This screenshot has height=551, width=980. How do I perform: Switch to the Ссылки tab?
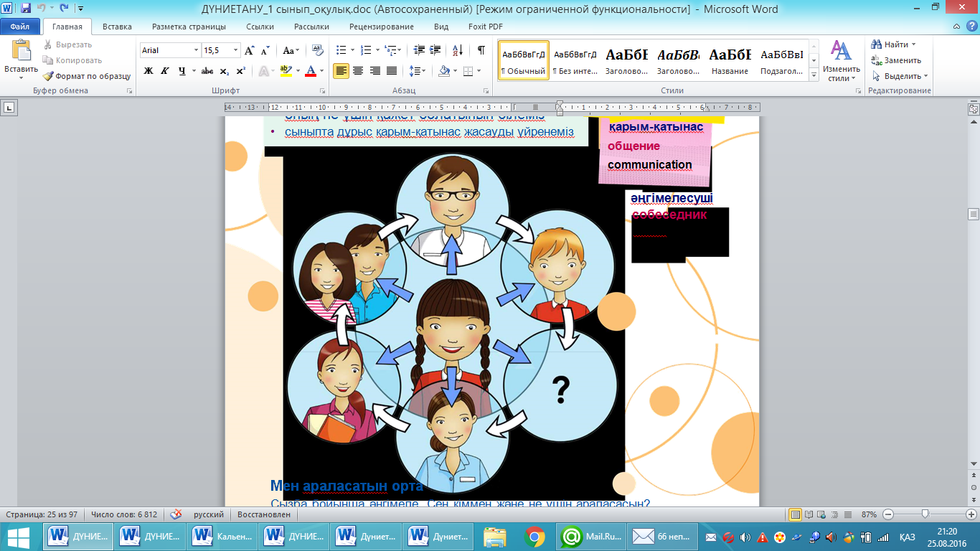click(260, 27)
